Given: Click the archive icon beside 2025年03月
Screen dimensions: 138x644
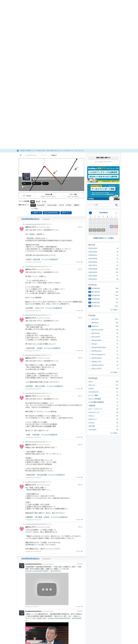Looking at the screenshot, I should pyautogui.click(x=90, y=295).
